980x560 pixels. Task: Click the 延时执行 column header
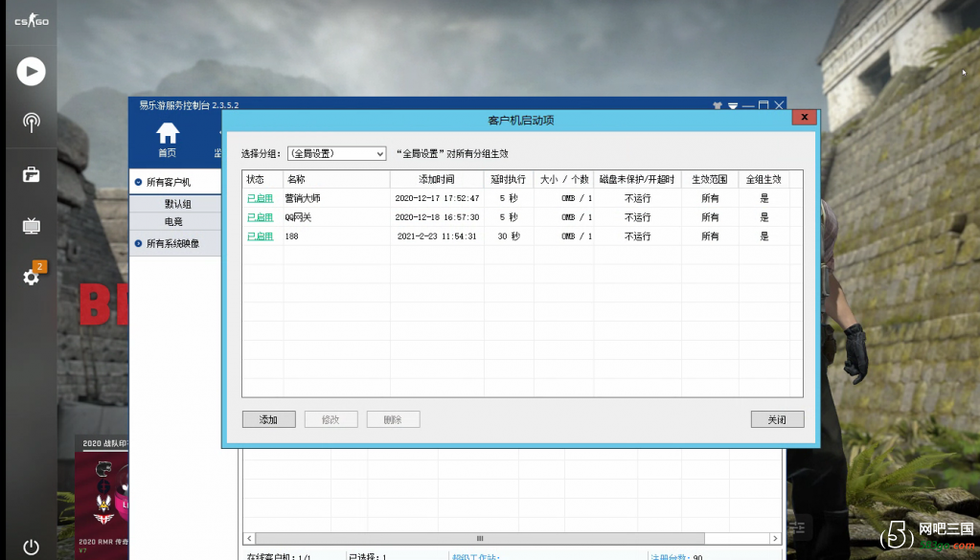tap(508, 179)
